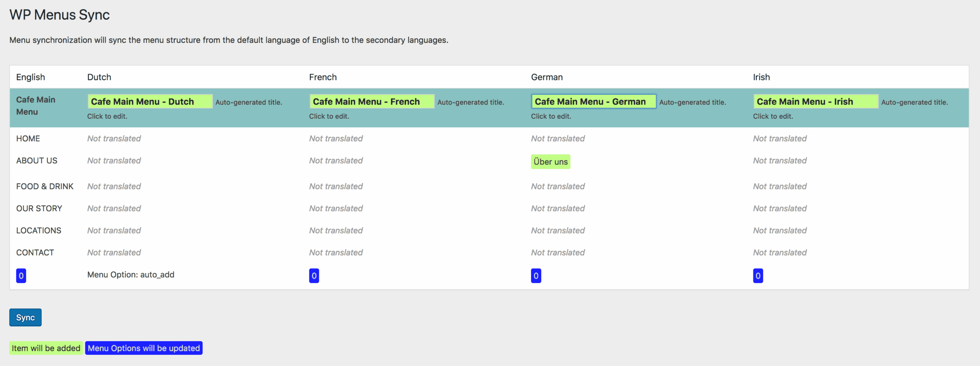Click the Sync button
The image size is (980, 366).
(x=25, y=317)
